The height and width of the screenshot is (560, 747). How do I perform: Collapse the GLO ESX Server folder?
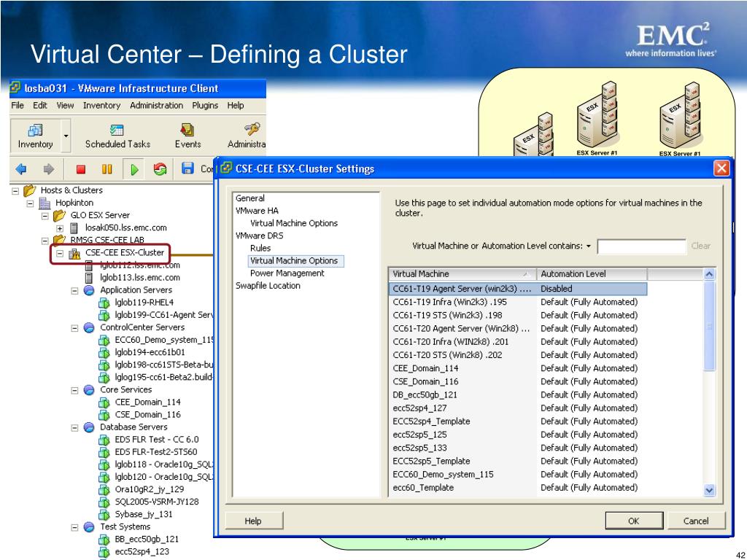(44, 216)
